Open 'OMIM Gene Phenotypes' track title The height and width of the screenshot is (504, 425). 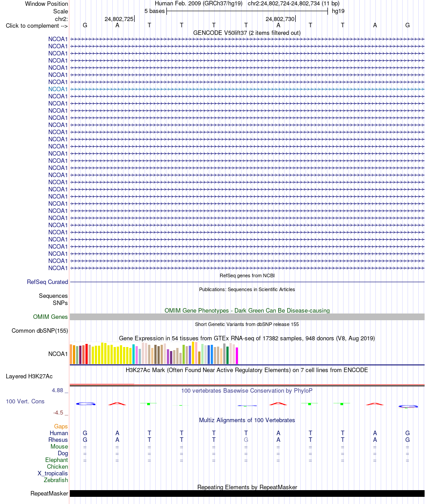tap(247, 310)
